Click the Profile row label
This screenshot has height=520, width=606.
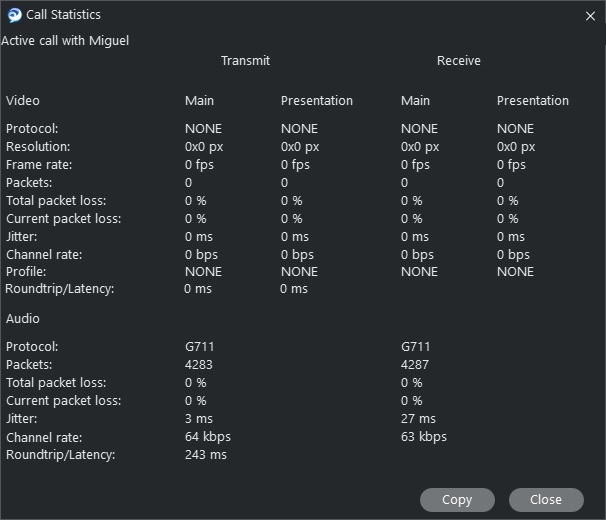pyautogui.click(x=26, y=271)
